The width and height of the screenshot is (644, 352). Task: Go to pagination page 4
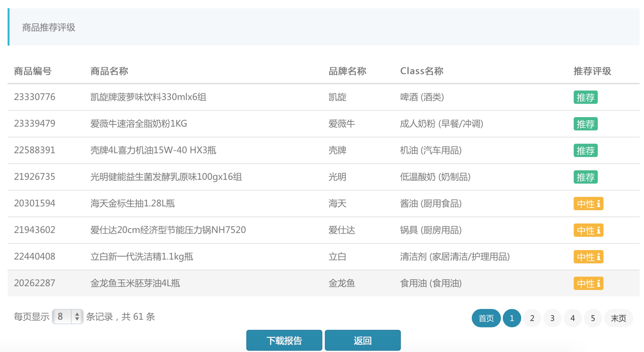coord(572,318)
